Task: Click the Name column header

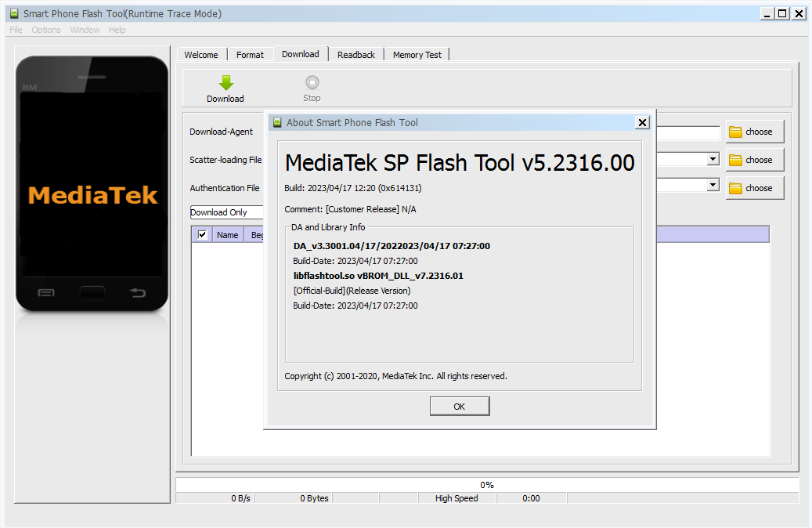Action: point(227,235)
